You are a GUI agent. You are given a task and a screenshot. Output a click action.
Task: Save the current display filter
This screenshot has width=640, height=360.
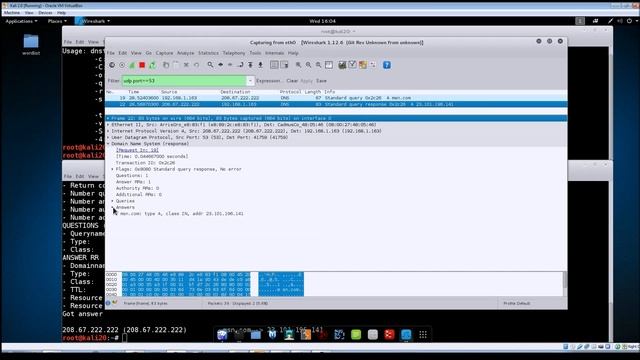click(321, 81)
